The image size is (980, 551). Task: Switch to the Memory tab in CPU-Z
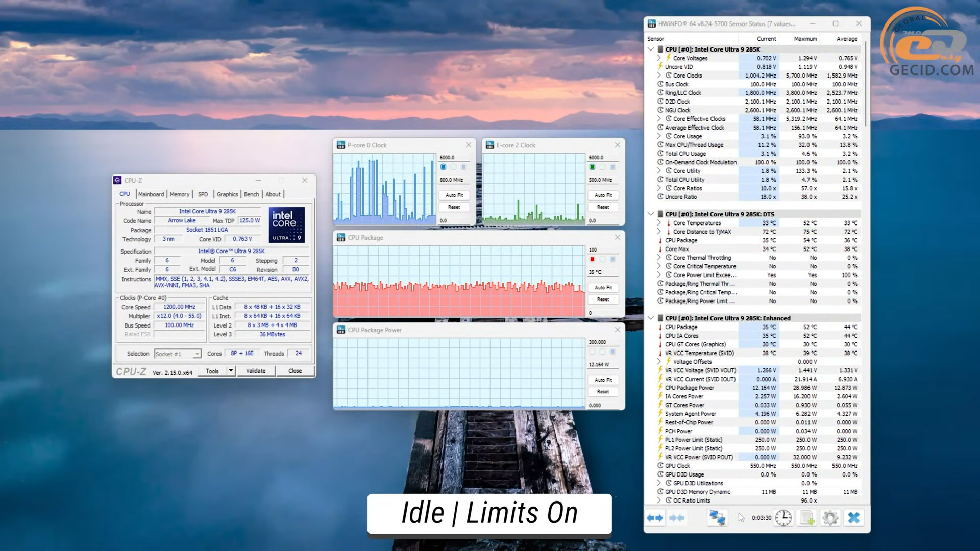tap(180, 194)
